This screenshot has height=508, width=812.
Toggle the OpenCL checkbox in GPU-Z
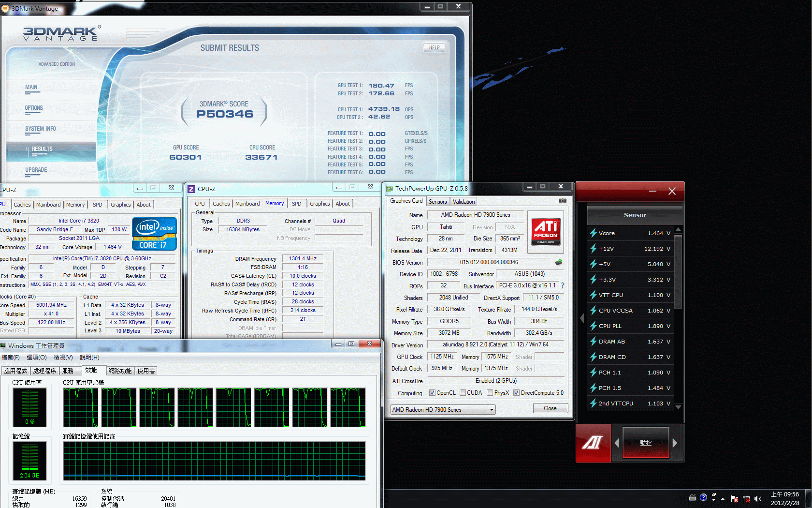[432, 393]
